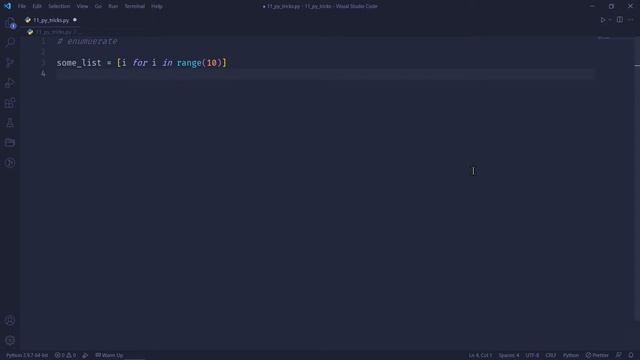The width and height of the screenshot is (640, 360).
Task: Expand the run button dropdown arrow
Action: pyautogui.click(x=610, y=20)
